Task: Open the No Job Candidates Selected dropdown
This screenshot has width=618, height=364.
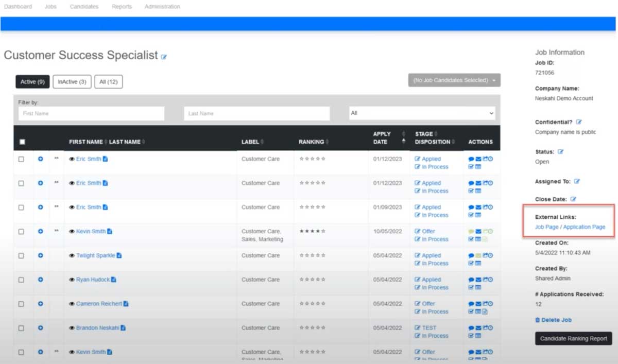Action: click(453, 80)
